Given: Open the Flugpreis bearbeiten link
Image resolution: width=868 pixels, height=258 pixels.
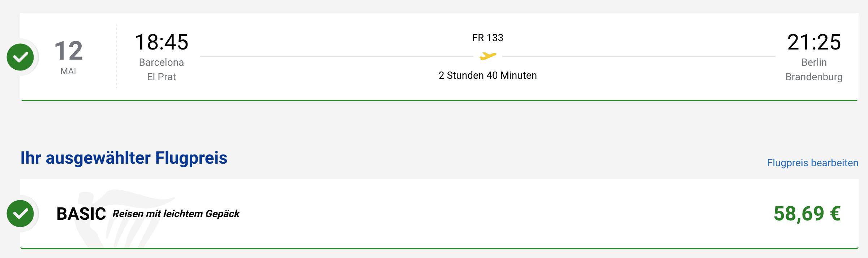Looking at the screenshot, I should coord(812,163).
